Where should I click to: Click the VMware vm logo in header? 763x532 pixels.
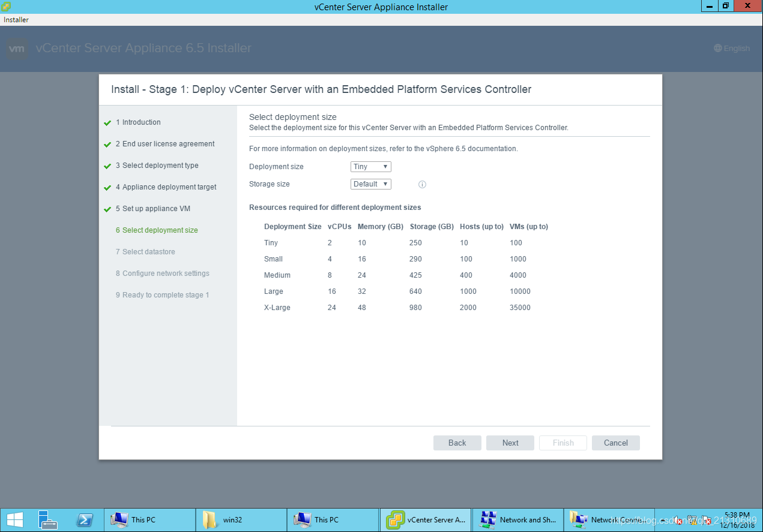17,49
